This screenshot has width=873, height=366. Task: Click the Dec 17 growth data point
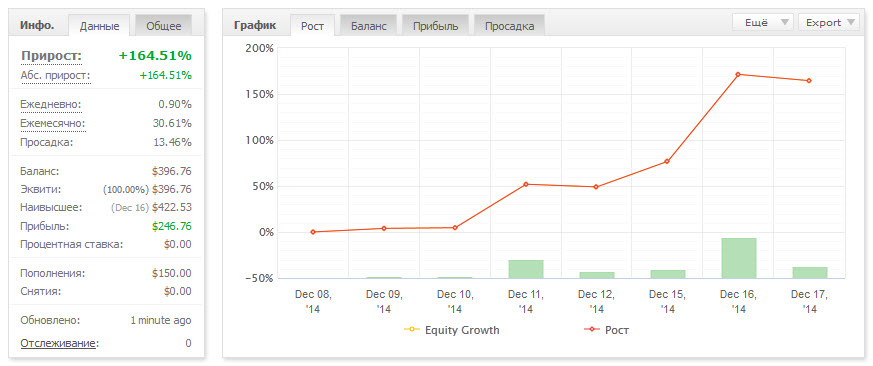tap(808, 81)
